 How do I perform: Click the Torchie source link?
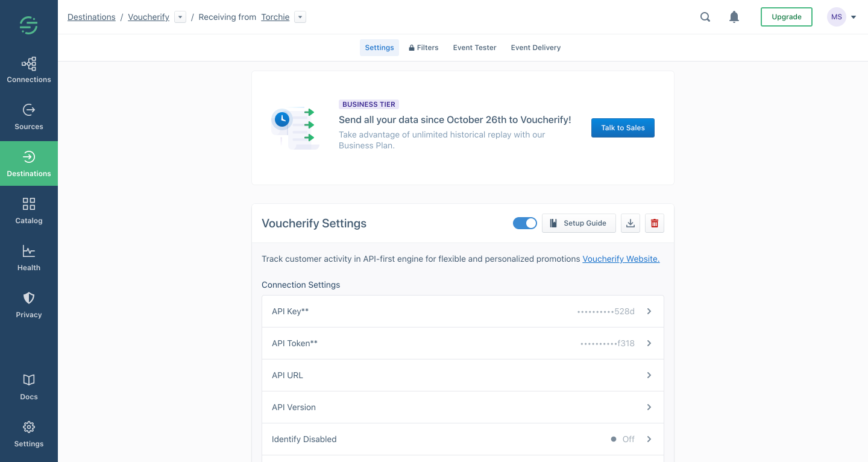tap(275, 17)
